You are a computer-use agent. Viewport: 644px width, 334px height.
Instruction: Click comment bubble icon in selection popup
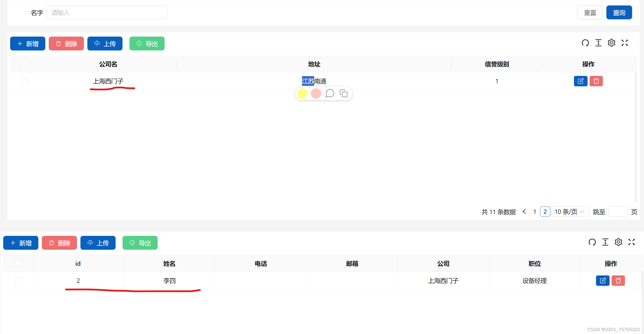330,93
